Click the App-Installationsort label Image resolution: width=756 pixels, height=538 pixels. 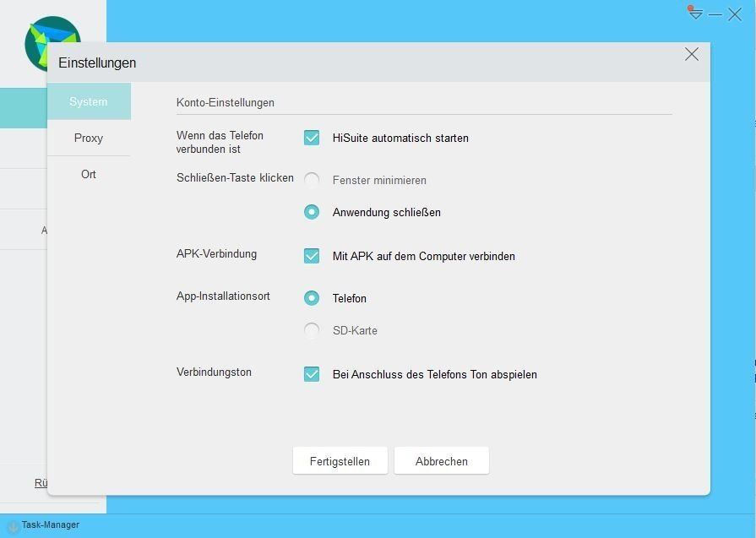pos(223,296)
